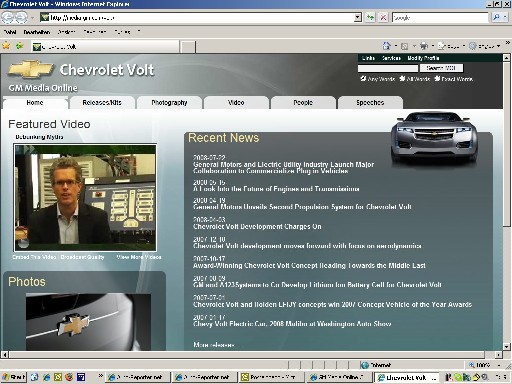Open search provider dropdown arrow beside magnifier
Image resolution: width=512 pixels, height=384 pixels.
pyautogui.click(x=505, y=17)
